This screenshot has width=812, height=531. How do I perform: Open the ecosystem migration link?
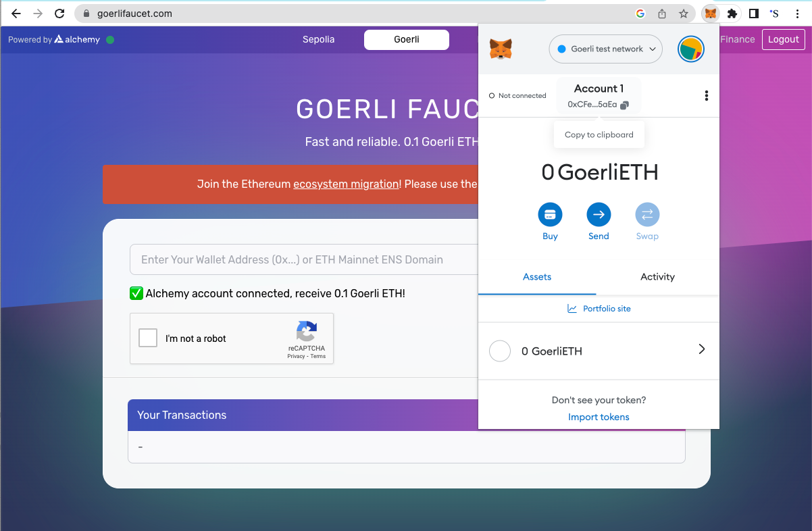click(346, 184)
